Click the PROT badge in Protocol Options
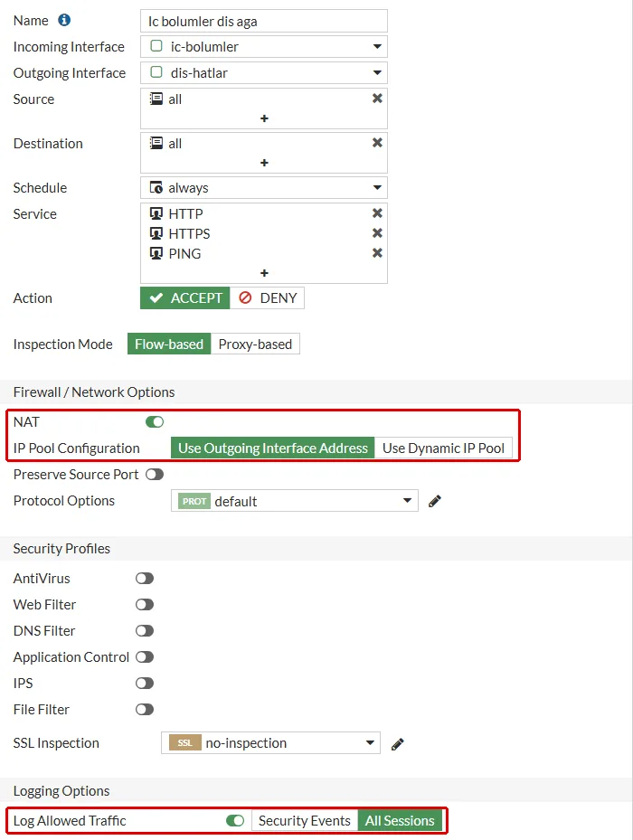Viewport: 633px width, 840px height. pos(194,502)
